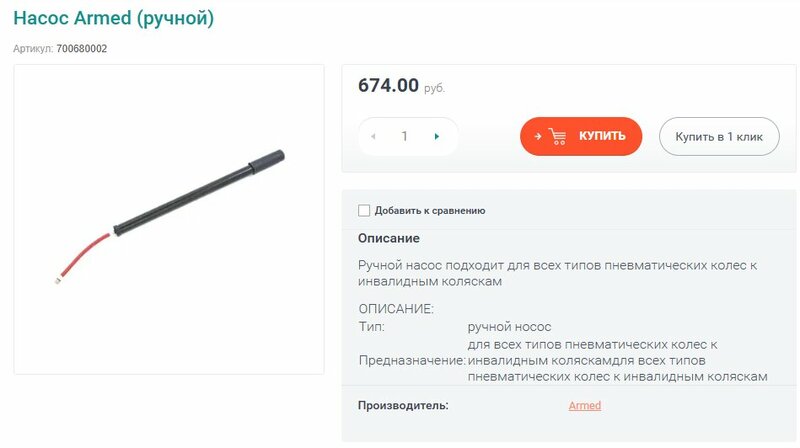Click the article number 700680002
The image size is (800, 448).
pos(82,49)
